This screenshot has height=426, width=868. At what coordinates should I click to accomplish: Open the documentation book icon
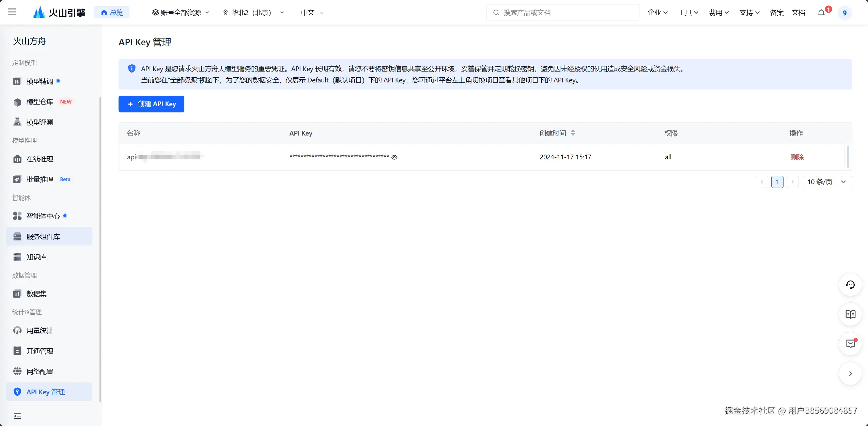(x=850, y=314)
